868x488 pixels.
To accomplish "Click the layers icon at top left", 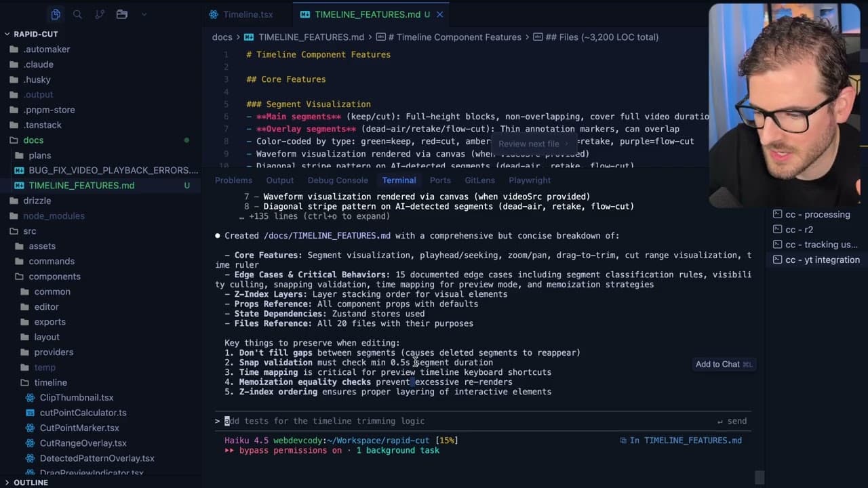I will point(56,14).
